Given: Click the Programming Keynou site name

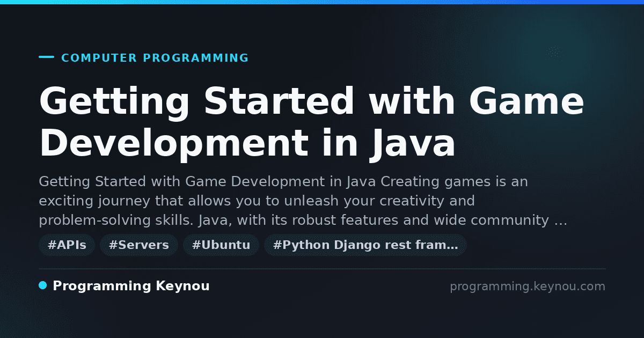Looking at the screenshot, I should click(131, 286).
